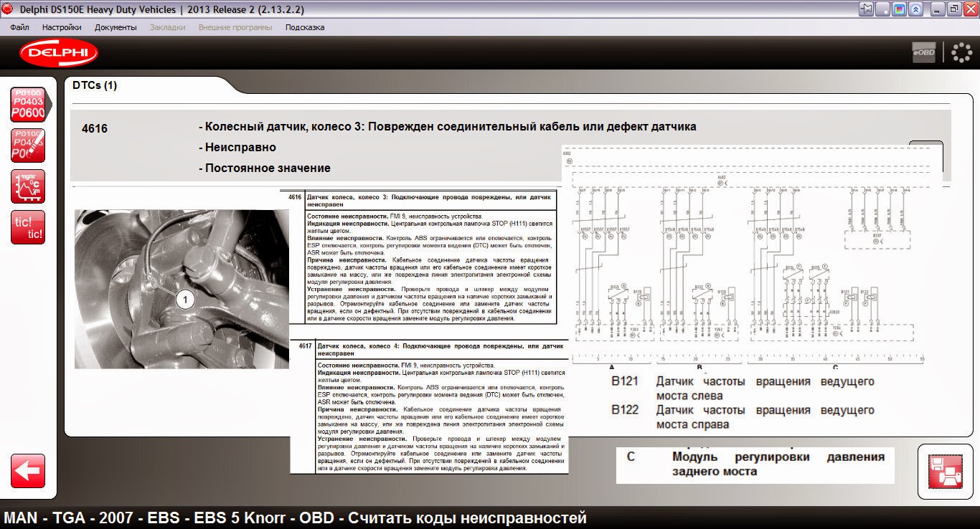Click the B122 sensor legend entry

click(x=743, y=416)
